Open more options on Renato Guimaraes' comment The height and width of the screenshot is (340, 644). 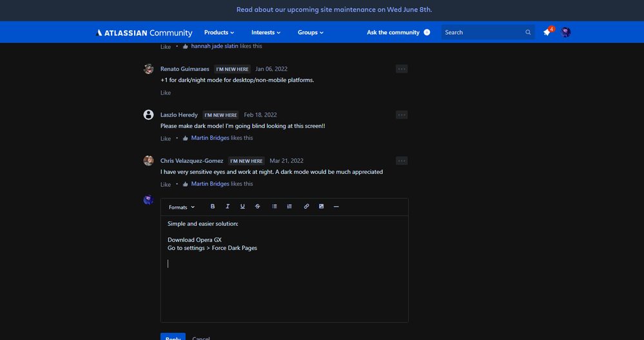402,69
